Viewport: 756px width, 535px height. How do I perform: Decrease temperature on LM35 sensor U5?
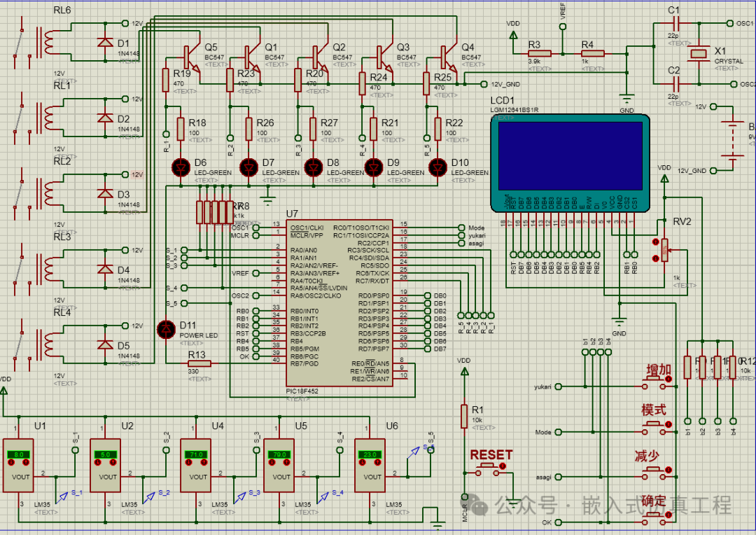[x=272, y=462]
